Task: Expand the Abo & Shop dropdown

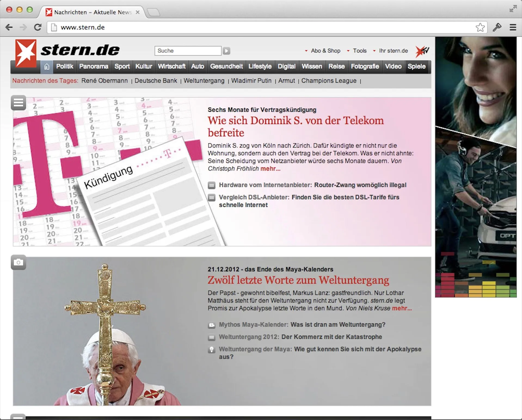Action: (x=323, y=51)
